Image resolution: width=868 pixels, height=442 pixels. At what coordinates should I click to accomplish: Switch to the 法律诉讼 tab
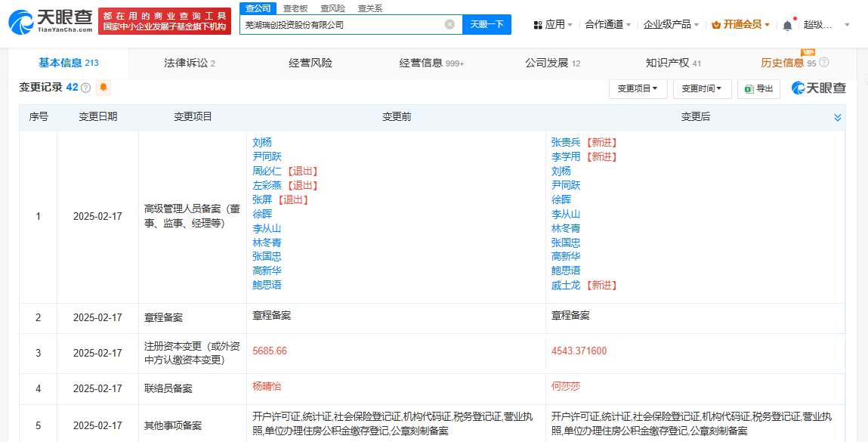tap(190, 63)
